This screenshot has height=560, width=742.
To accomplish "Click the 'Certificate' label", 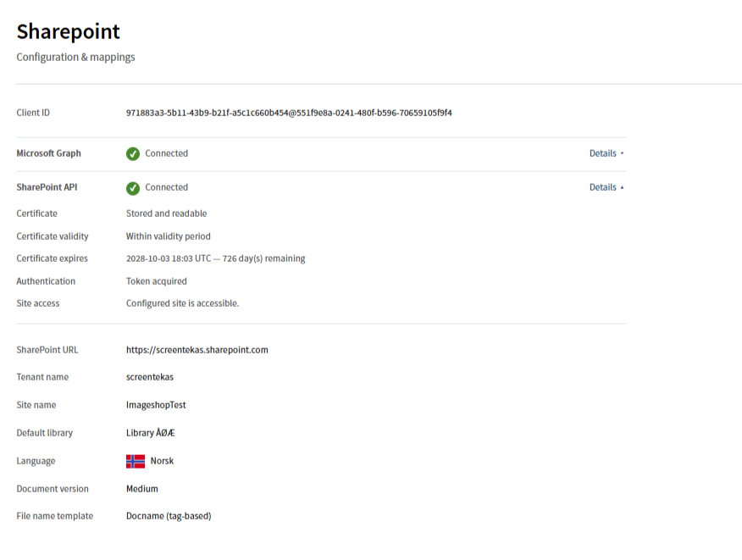I will click(37, 213).
